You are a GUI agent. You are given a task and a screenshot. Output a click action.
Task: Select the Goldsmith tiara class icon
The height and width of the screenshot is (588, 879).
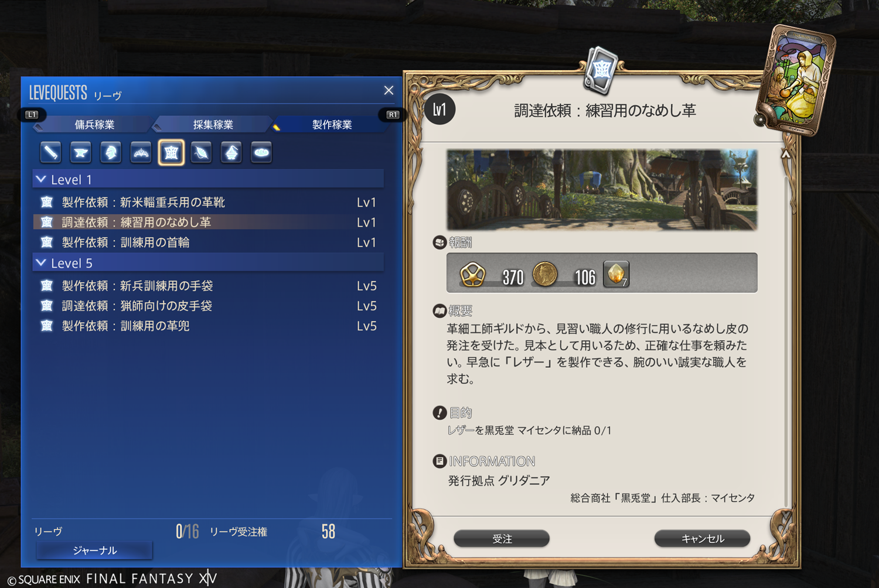tap(141, 153)
